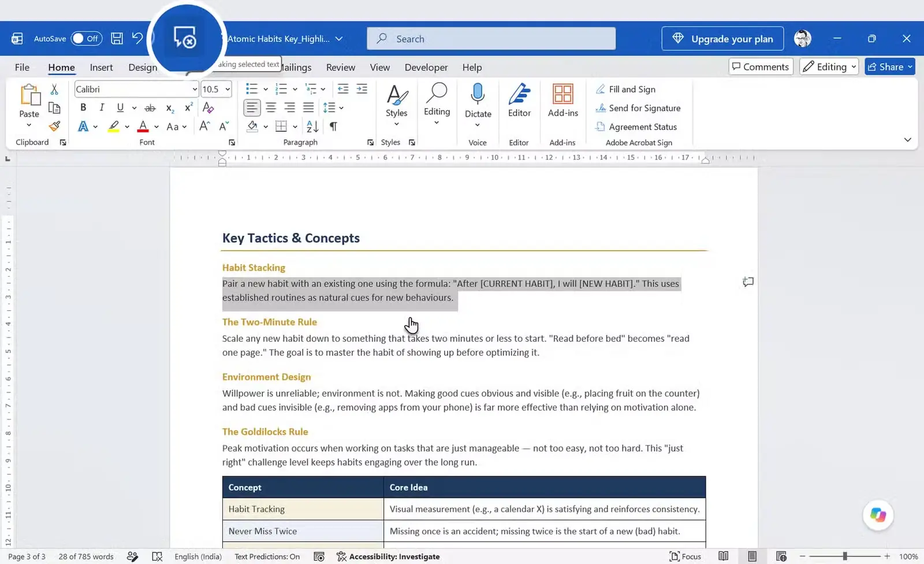Toggle Align Left alignment

coord(252,107)
